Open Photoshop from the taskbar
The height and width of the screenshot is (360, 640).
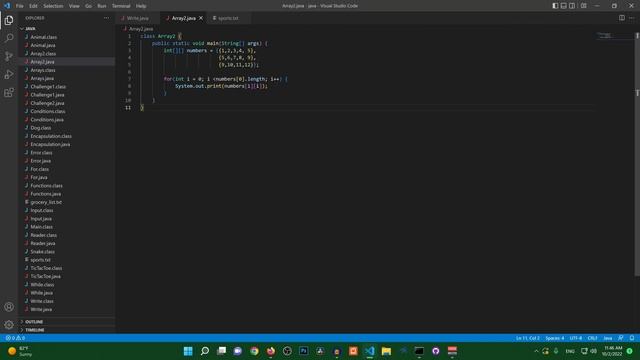point(304,351)
